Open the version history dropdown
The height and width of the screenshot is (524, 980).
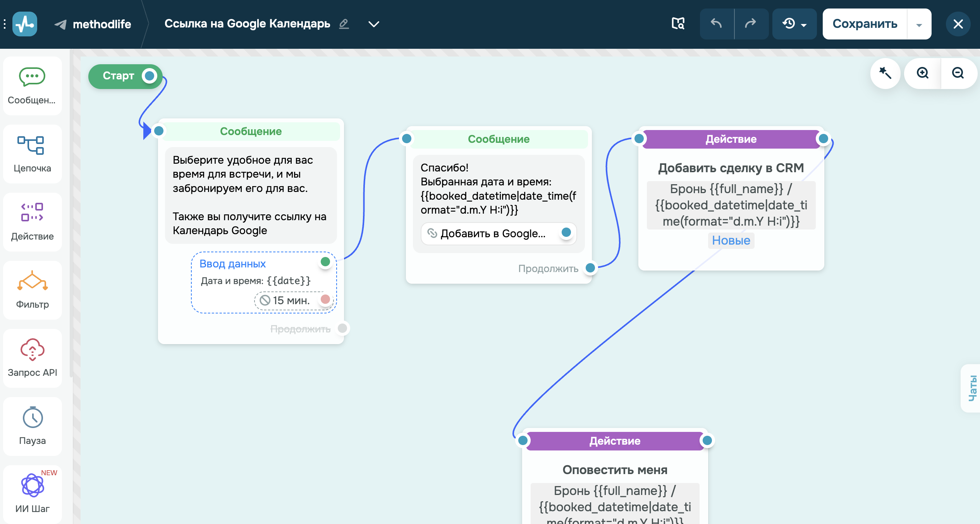794,24
